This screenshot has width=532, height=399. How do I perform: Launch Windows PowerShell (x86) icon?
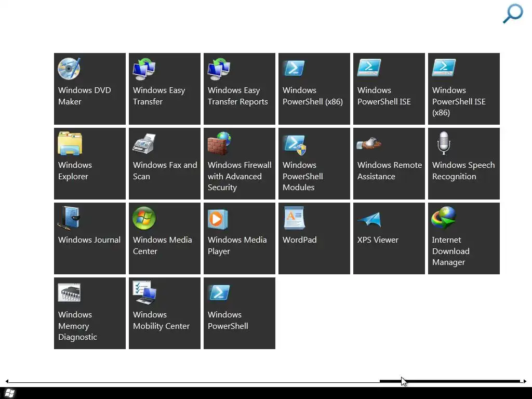294,68
